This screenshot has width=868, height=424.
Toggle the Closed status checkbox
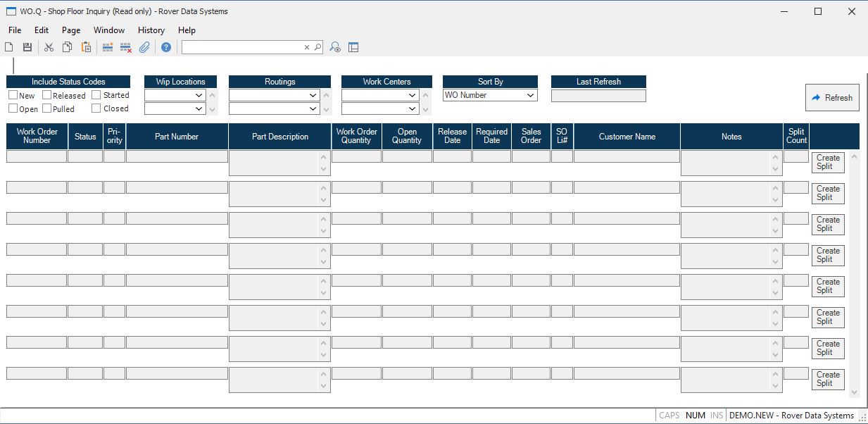point(96,108)
